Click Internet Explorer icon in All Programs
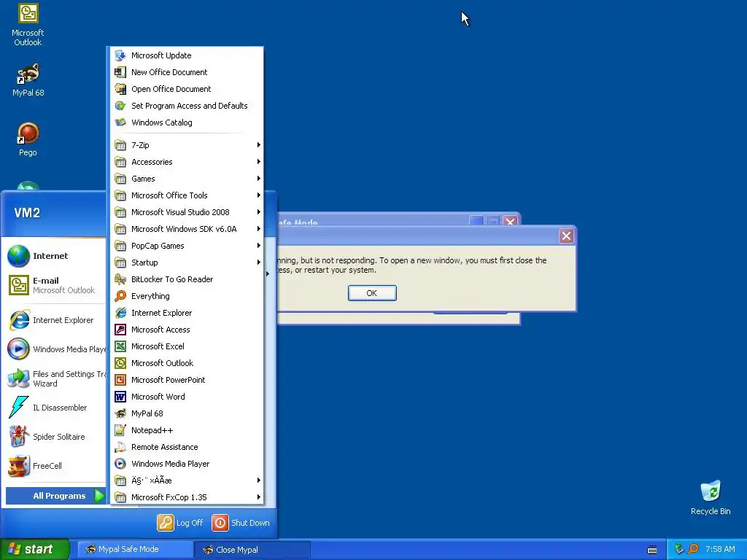The width and height of the screenshot is (747, 560). click(120, 313)
